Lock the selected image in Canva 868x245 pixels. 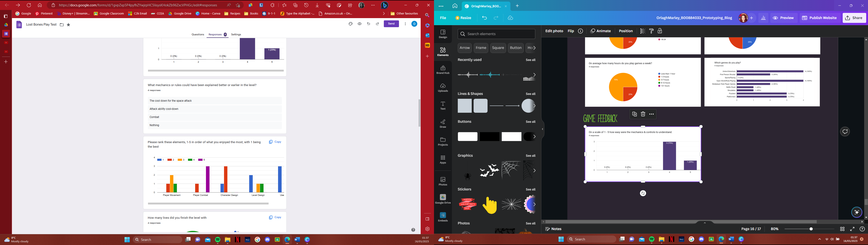click(x=660, y=31)
